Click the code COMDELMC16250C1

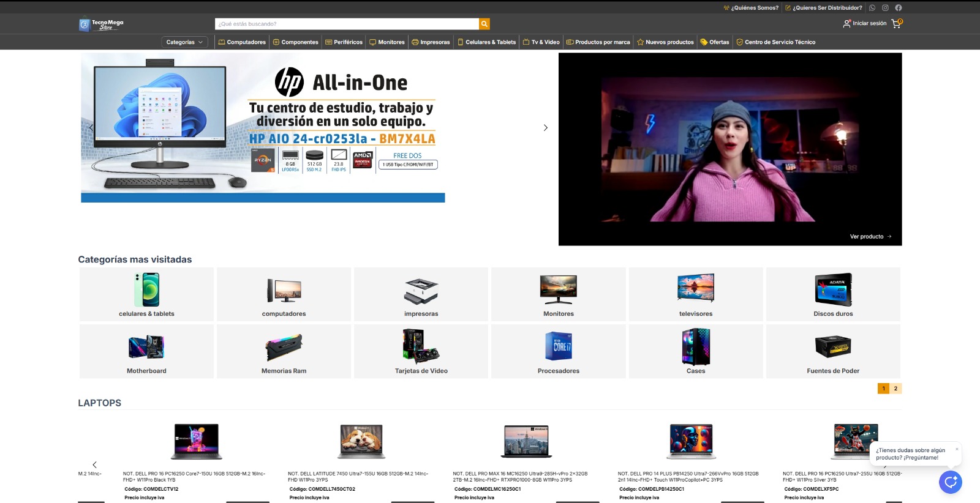click(488, 489)
